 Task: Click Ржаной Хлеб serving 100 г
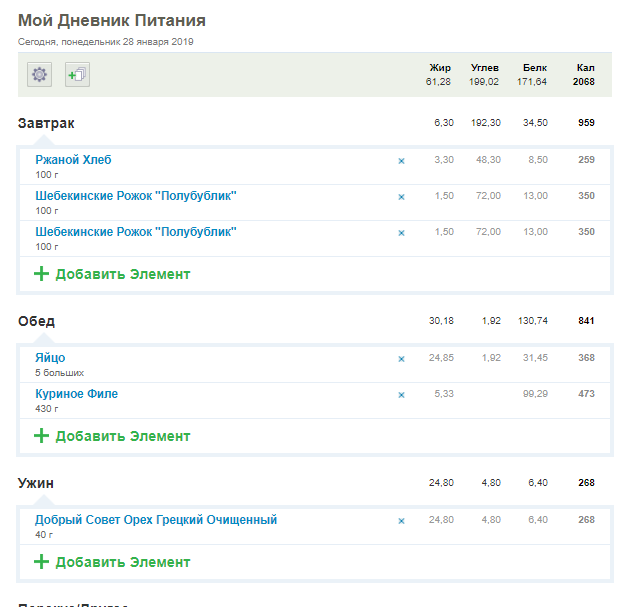tap(47, 175)
